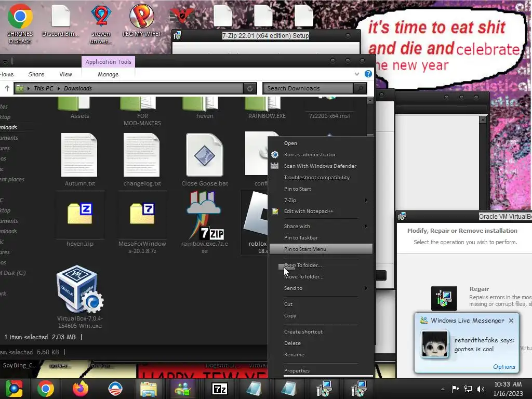Choose Pin to Start Menu
Viewport: 532px width, 399px height.
321,249
